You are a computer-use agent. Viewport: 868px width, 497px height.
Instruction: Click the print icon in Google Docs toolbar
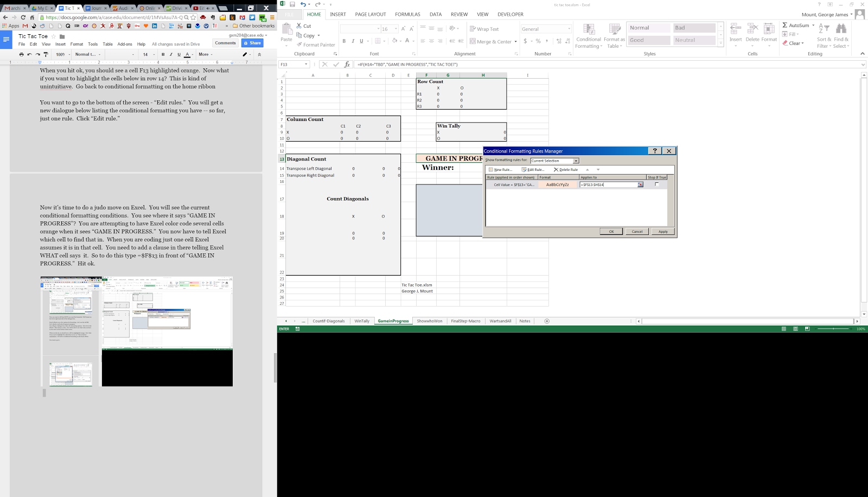click(21, 54)
